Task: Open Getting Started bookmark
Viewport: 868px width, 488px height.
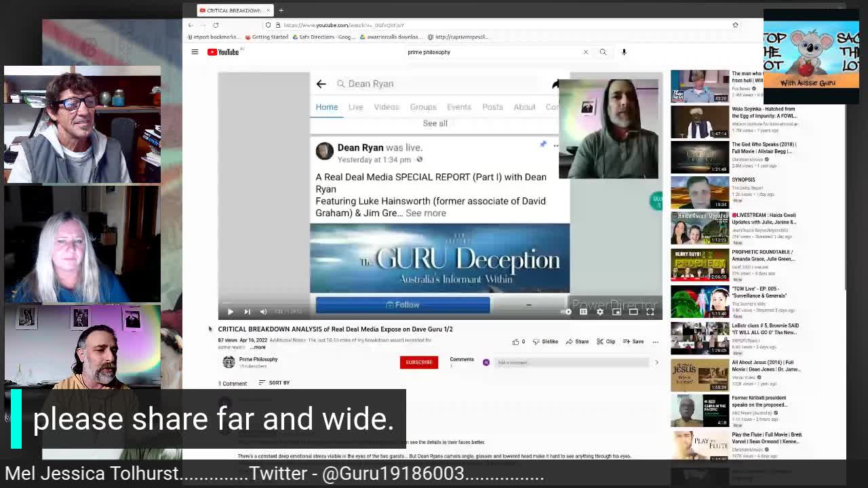Action: point(267,37)
